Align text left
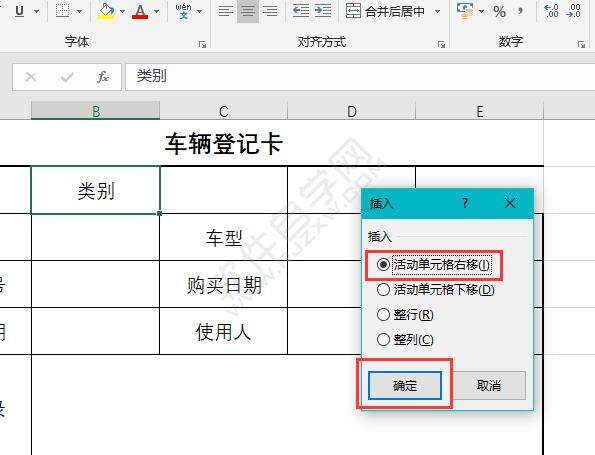 (226, 11)
